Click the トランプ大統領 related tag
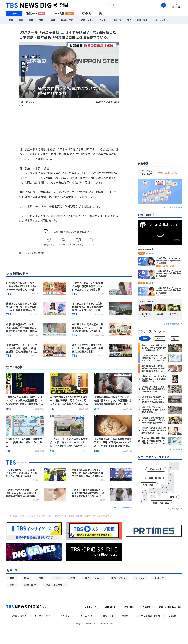This screenshot has width=188, height=644. pos(37,253)
